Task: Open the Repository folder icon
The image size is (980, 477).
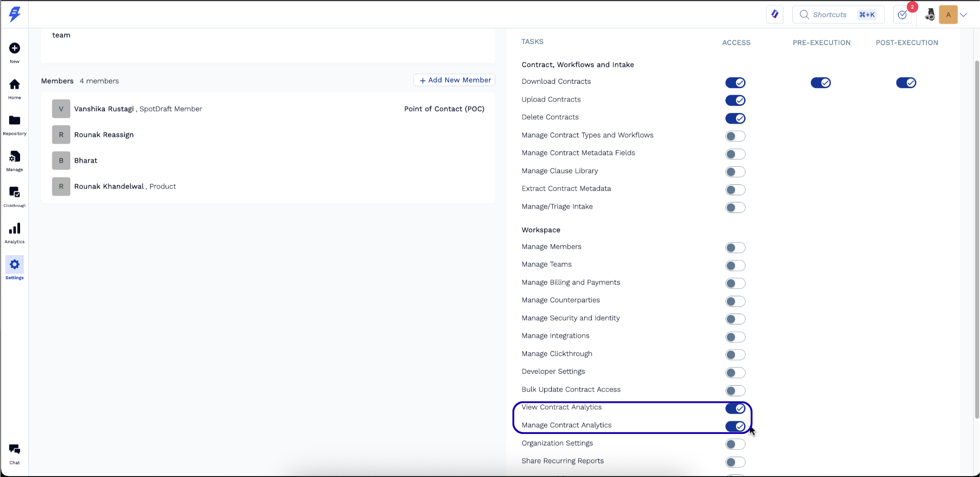Action: [x=15, y=121]
